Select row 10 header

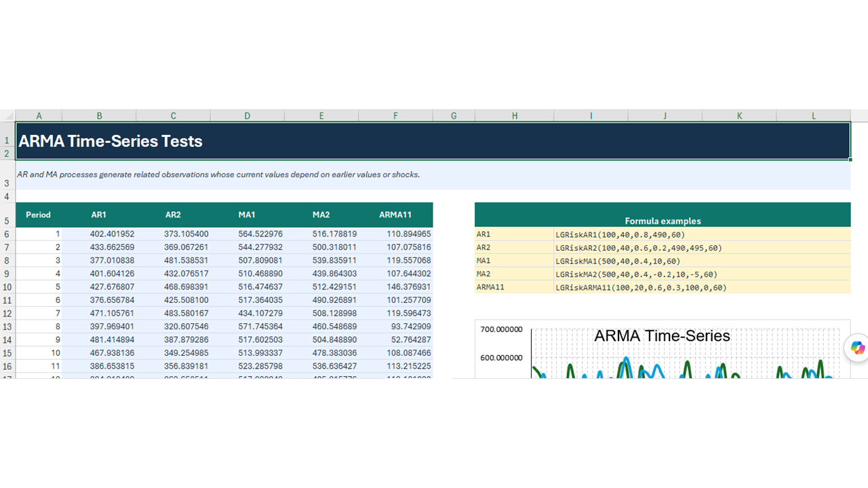pos(7,287)
